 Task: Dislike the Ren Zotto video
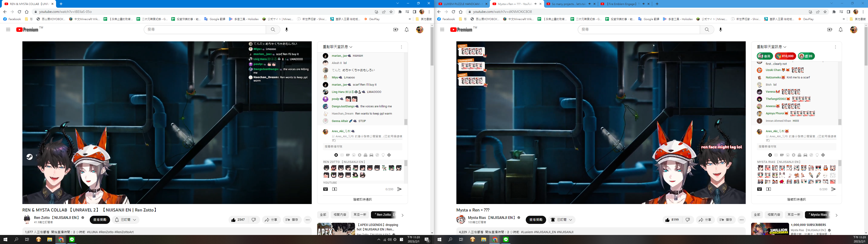click(253, 220)
